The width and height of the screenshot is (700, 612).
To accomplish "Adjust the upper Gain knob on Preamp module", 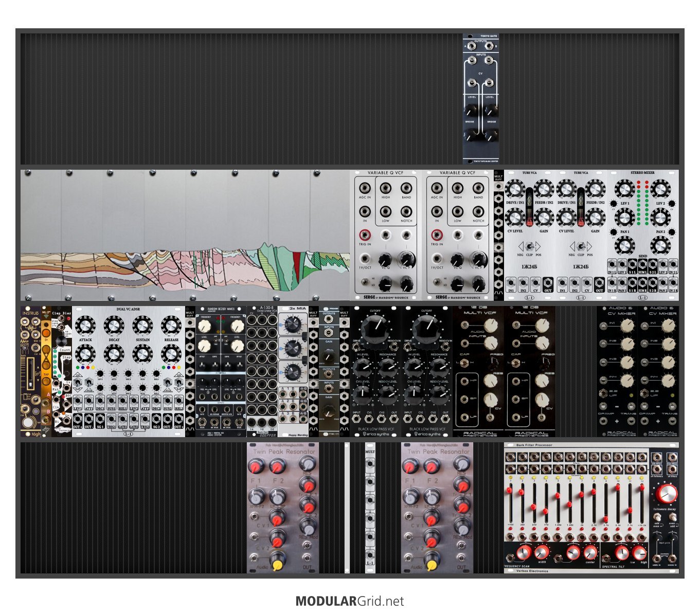I will point(329,355).
